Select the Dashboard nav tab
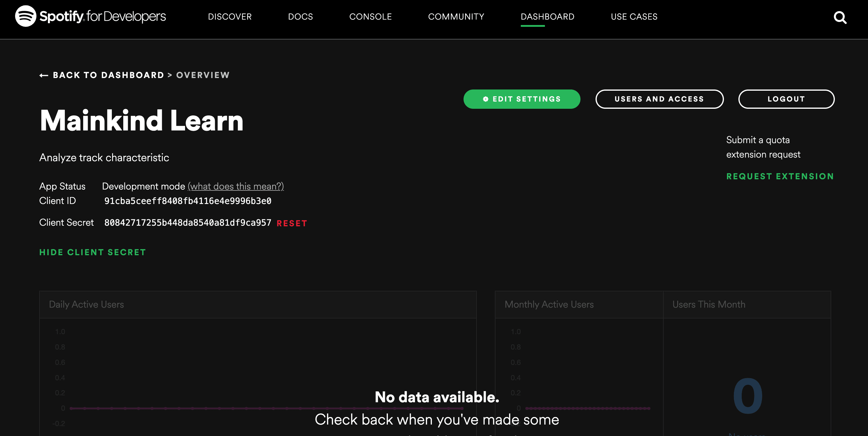Viewport: 868px width, 436px height. [x=547, y=17]
